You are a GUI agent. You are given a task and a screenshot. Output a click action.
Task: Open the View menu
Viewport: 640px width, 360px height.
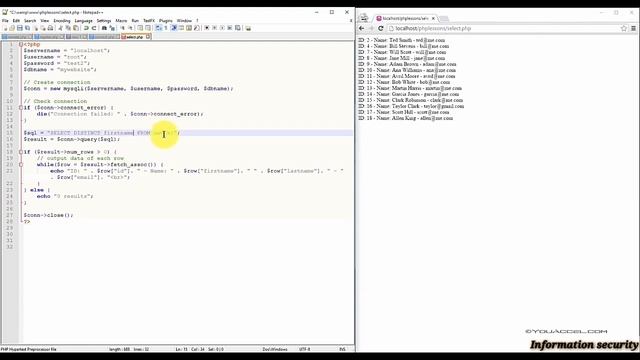pos(44,20)
